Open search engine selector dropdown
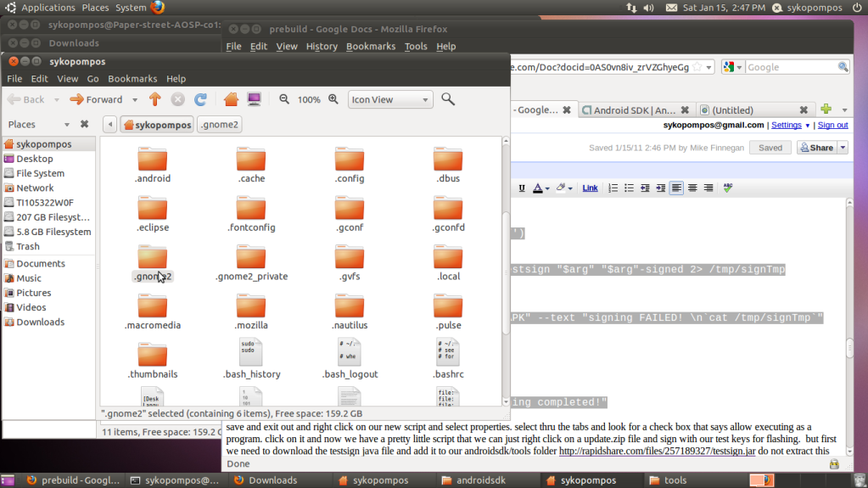This screenshot has width=868, height=488. [x=738, y=68]
